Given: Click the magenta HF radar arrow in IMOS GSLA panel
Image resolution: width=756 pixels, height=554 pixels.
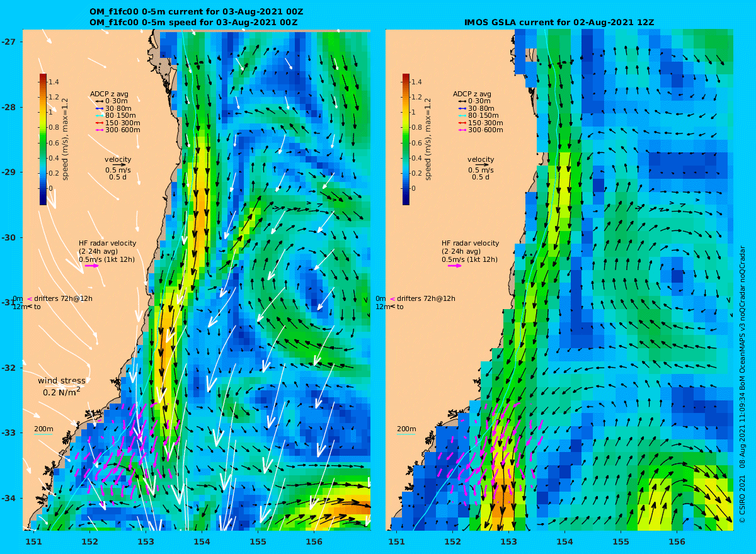Looking at the screenshot, I should (x=455, y=266).
